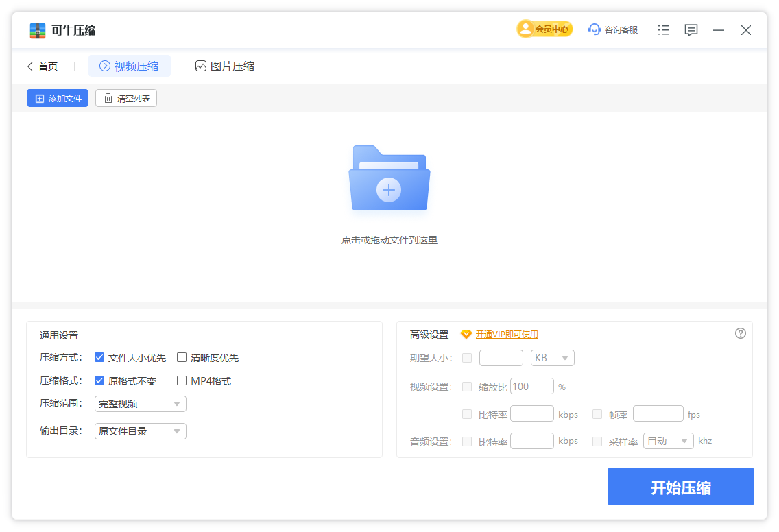Check the MP4格式 option
779x532 pixels.
pyautogui.click(x=182, y=380)
